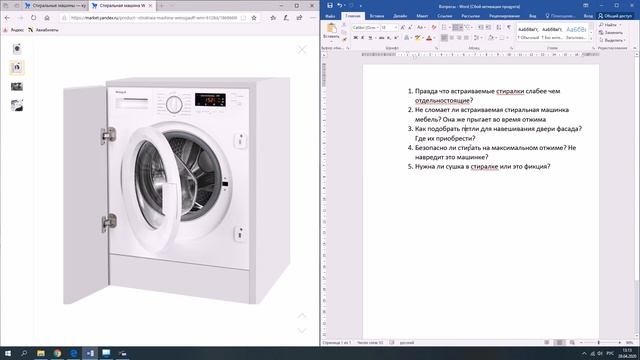
Task: Click the red font color swatch
Action: 429,38
